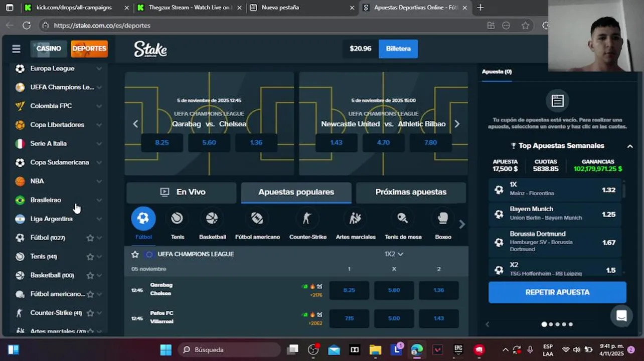Image resolution: width=644 pixels, height=361 pixels.
Task: Expand the Copa Sudamericana sidebar entry
Action: (x=99, y=162)
